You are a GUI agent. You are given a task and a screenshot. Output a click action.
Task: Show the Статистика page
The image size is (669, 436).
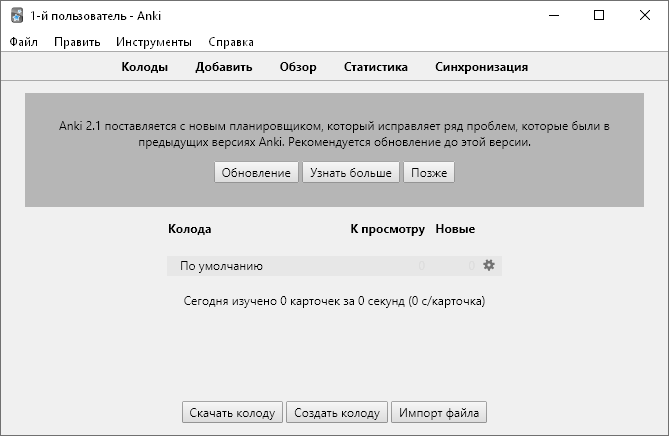[x=375, y=67]
